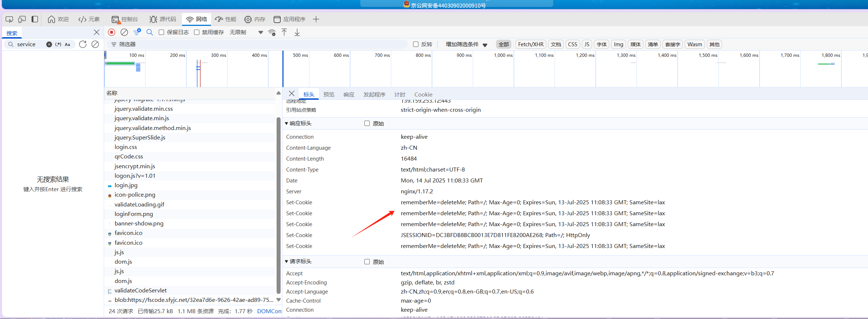Open the Cookie details tab
This screenshot has height=319, width=868.
[x=423, y=94]
